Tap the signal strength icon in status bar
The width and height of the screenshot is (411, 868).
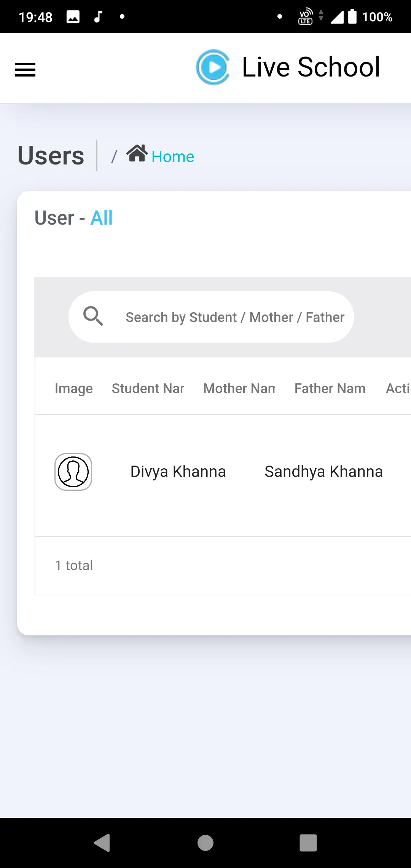point(337,17)
